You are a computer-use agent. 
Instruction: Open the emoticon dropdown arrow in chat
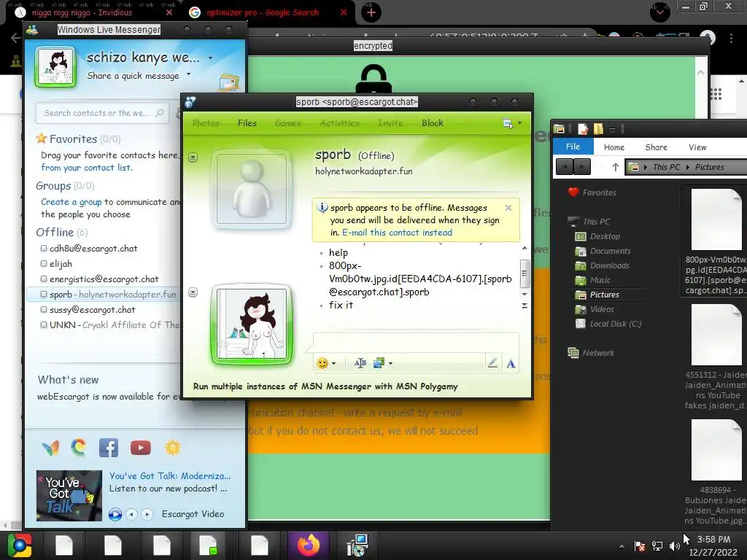click(334, 364)
